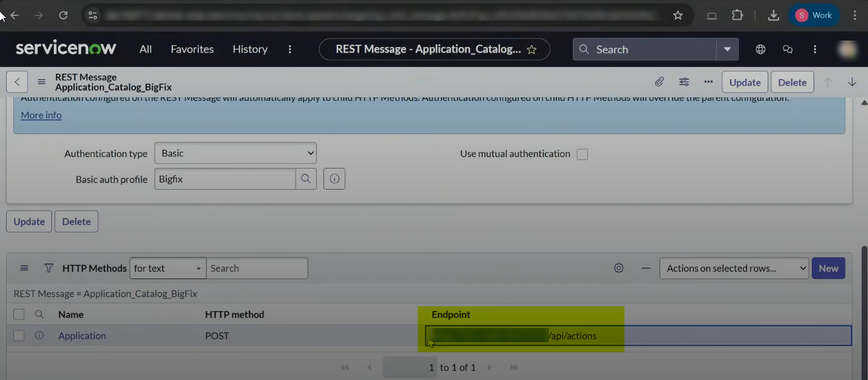Click the Basic auth profile field
This screenshot has height=380, width=868.
225,179
